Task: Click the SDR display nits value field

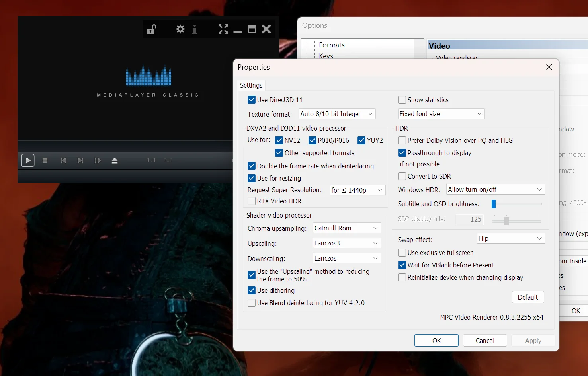Action: [x=470, y=219]
